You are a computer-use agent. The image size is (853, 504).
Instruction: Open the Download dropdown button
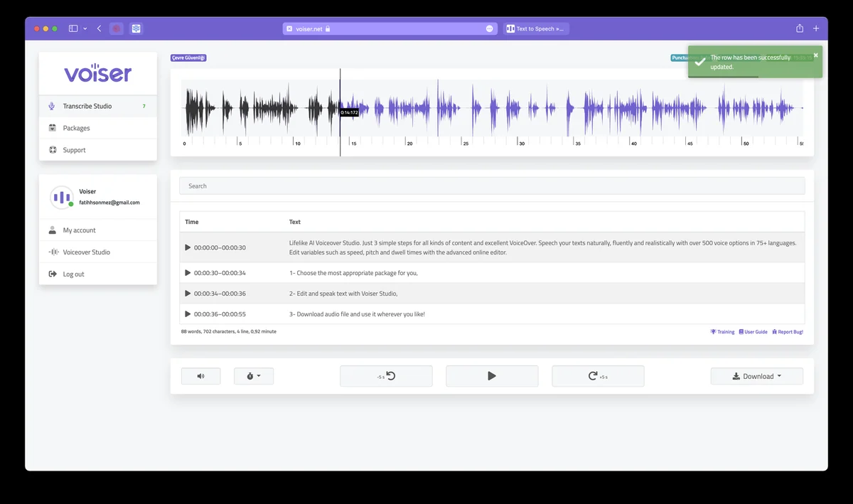[x=757, y=376]
